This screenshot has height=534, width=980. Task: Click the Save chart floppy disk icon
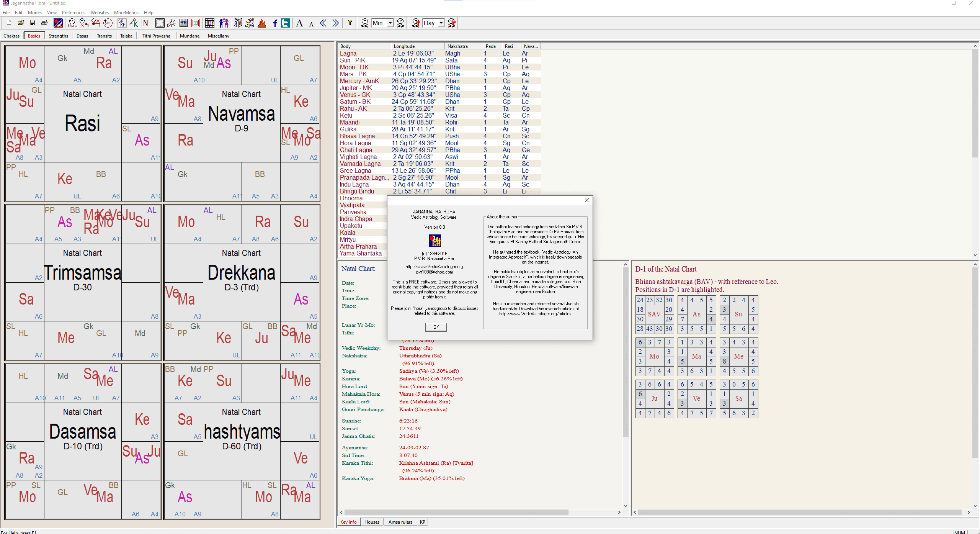33,23
